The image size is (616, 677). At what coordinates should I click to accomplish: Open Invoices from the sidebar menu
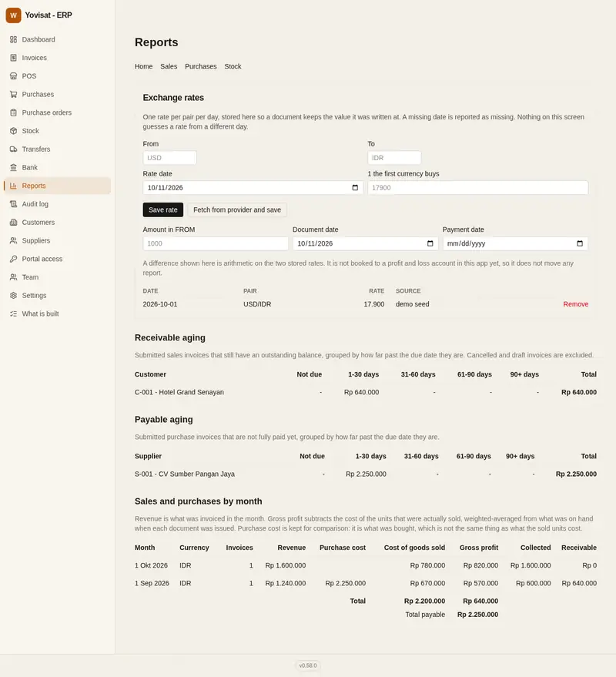(57, 58)
